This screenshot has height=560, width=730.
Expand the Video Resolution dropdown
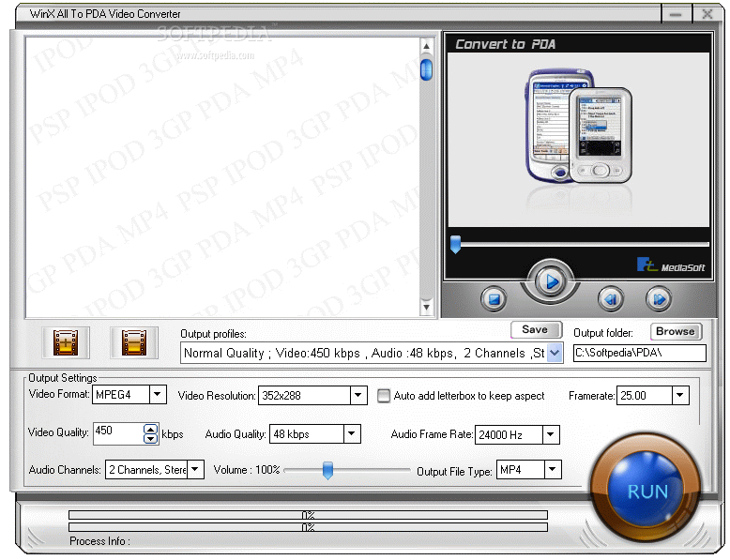coord(358,395)
